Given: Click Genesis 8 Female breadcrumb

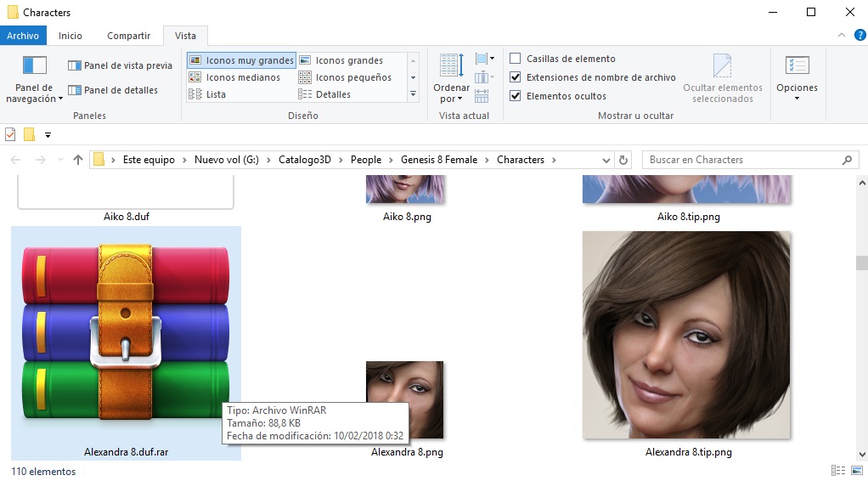Looking at the screenshot, I should click(439, 160).
